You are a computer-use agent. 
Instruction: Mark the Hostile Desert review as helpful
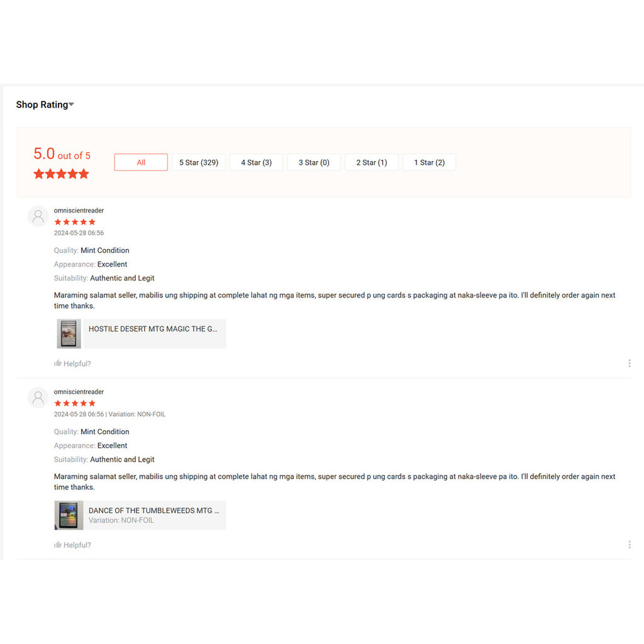(x=72, y=364)
